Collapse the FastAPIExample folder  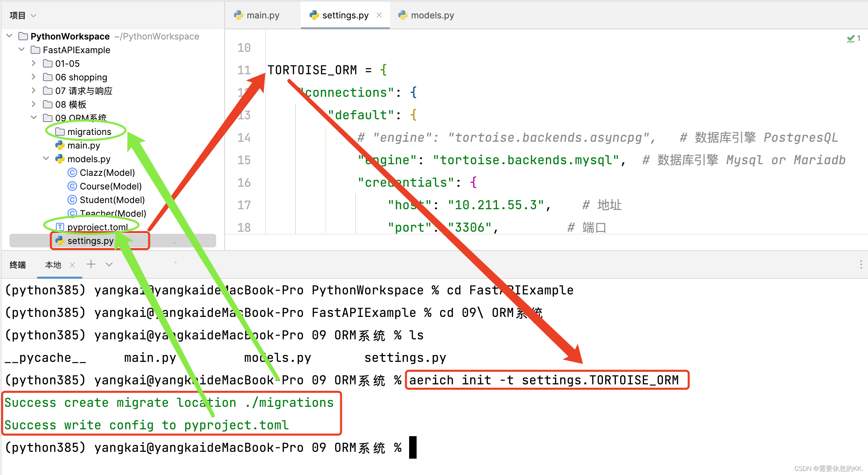[21, 49]
